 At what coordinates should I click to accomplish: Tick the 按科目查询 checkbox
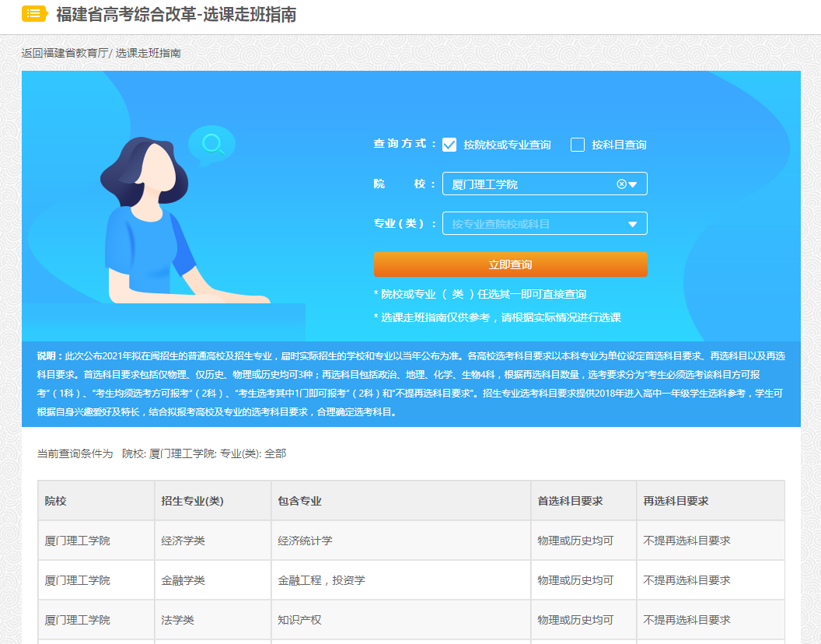point(578,145)
